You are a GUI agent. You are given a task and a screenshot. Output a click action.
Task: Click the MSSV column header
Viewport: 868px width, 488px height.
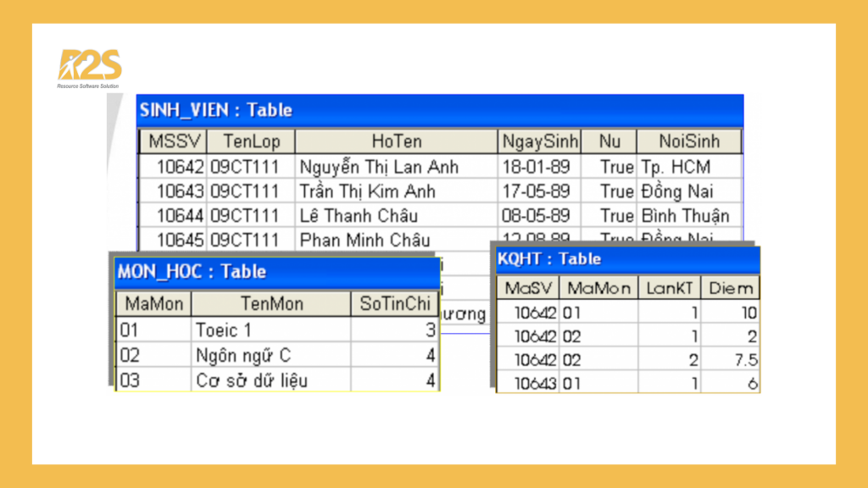click(172, 141)
